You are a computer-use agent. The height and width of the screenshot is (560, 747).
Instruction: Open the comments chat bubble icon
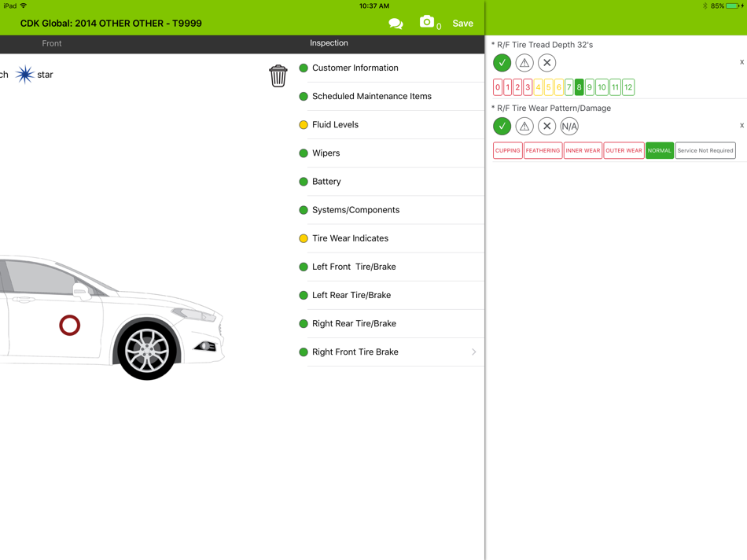click(x=396, y=24)
